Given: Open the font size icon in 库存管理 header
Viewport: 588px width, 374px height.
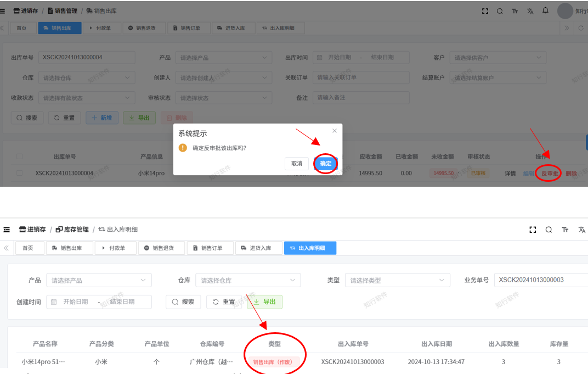Looking at the screenshot, I should [565, 230].
